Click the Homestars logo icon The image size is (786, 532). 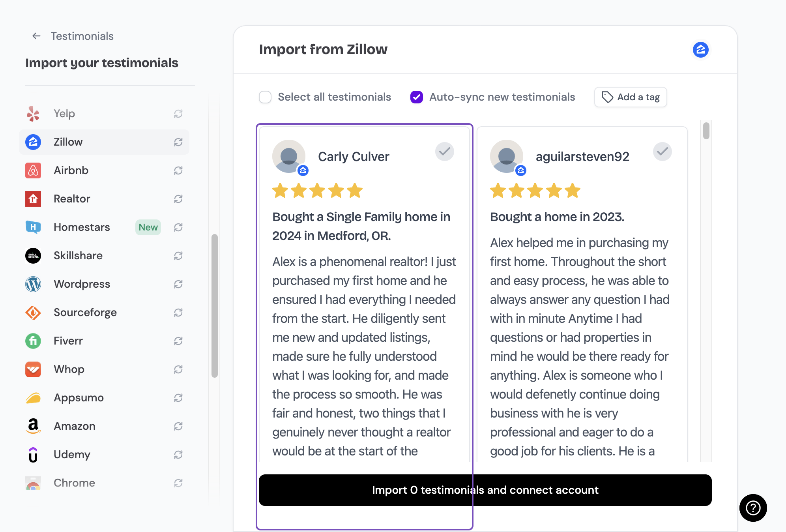tap(33, 227)
